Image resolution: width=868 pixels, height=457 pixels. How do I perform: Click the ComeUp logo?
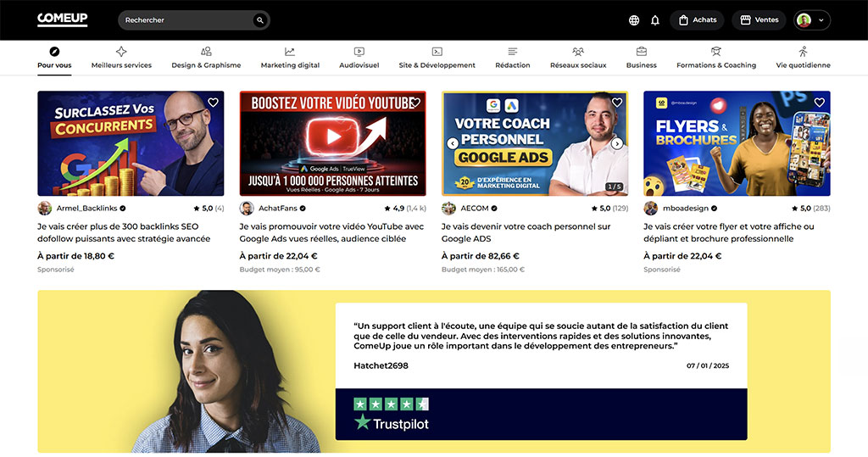point(62,20)
